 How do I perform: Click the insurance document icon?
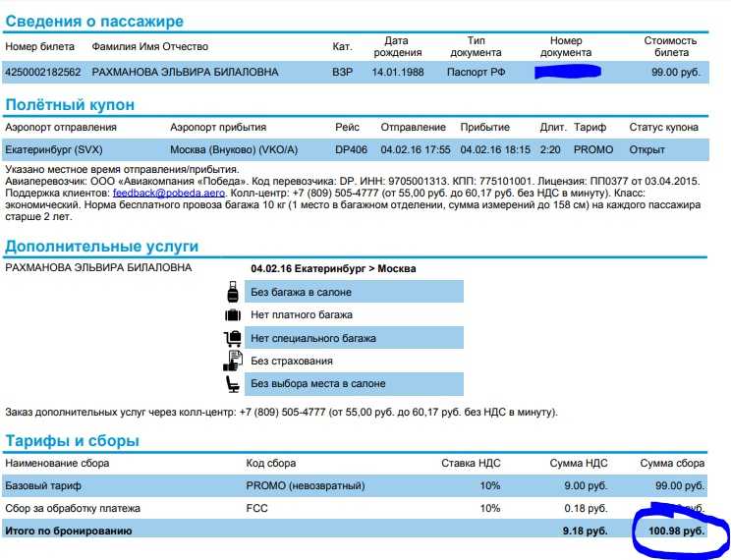pyautogui.click(x=233, y=361)
